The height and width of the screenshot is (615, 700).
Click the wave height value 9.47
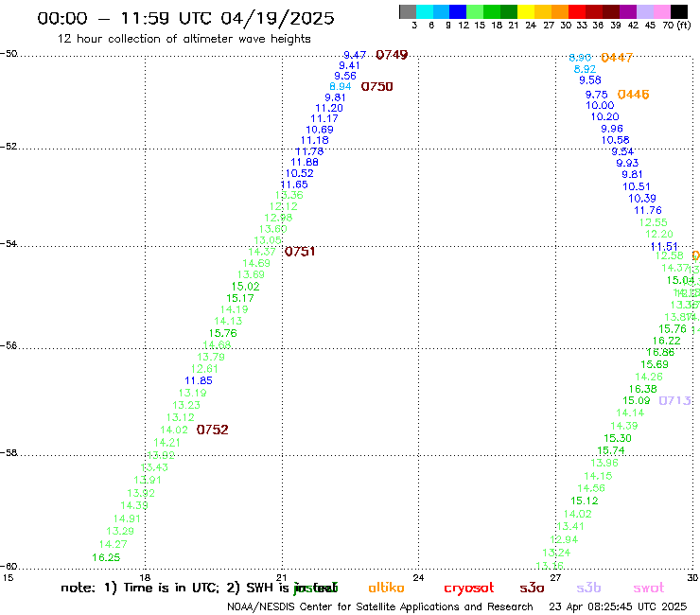355,55
